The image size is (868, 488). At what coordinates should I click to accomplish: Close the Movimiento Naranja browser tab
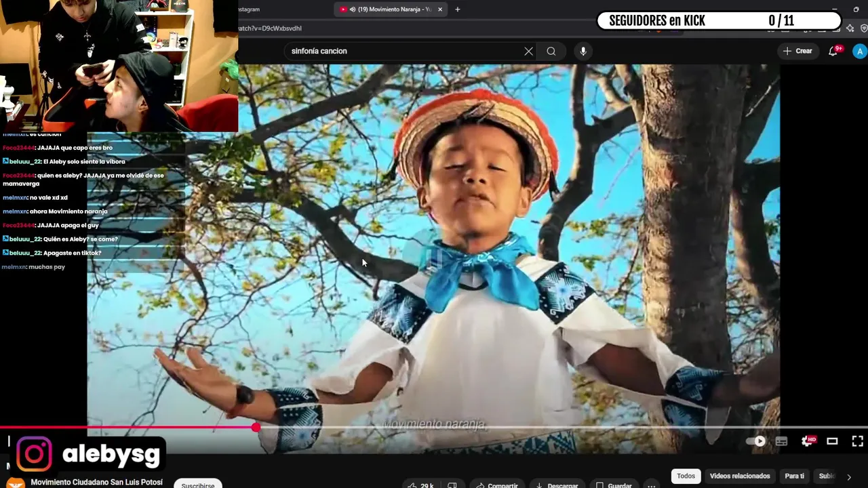pos(440,9)
